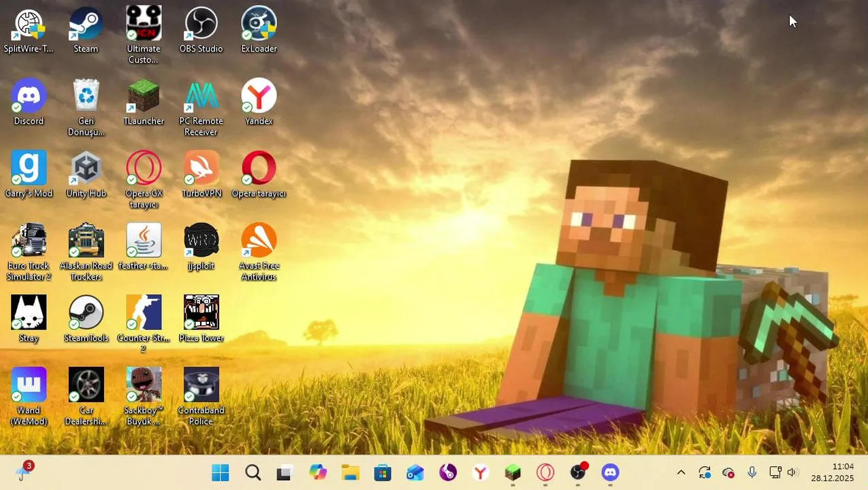The width and height of the screenshot is (868, 490).
Task: Select the Avast Free Antivirus icon
Action: coord(259,252)
